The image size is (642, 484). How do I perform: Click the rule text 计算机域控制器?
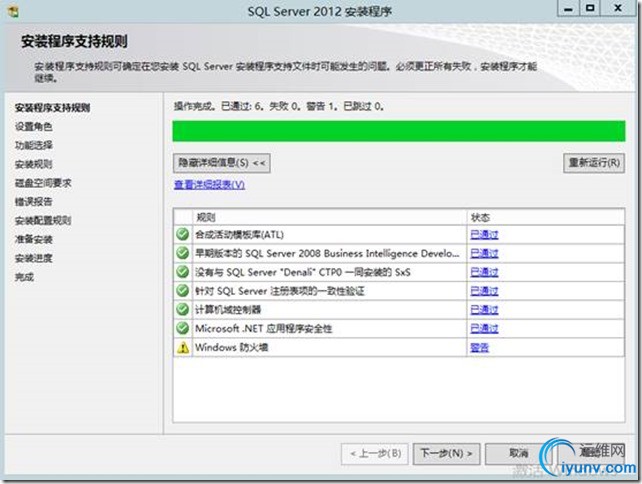228,310
